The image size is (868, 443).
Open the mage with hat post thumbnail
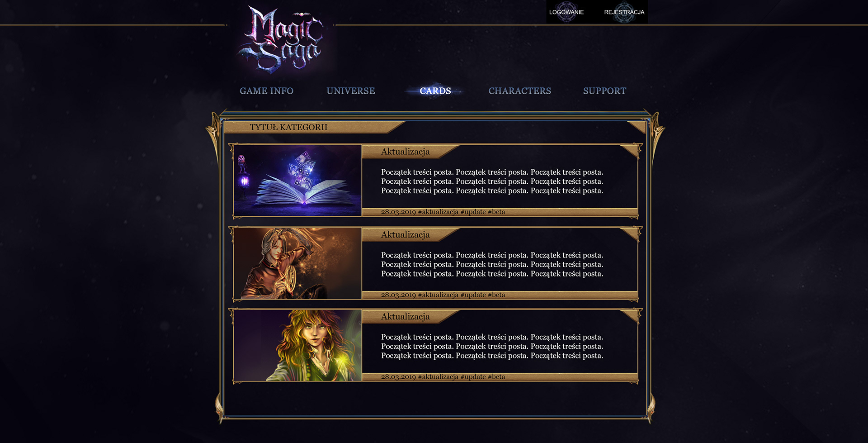click(297, 263)
